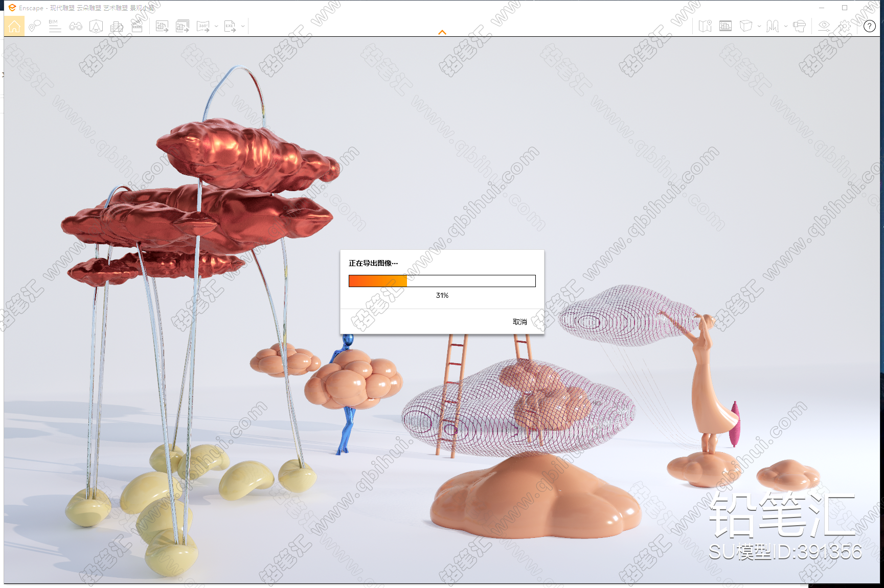Minimize the Enscape window
884x588 pixels.
822,8
